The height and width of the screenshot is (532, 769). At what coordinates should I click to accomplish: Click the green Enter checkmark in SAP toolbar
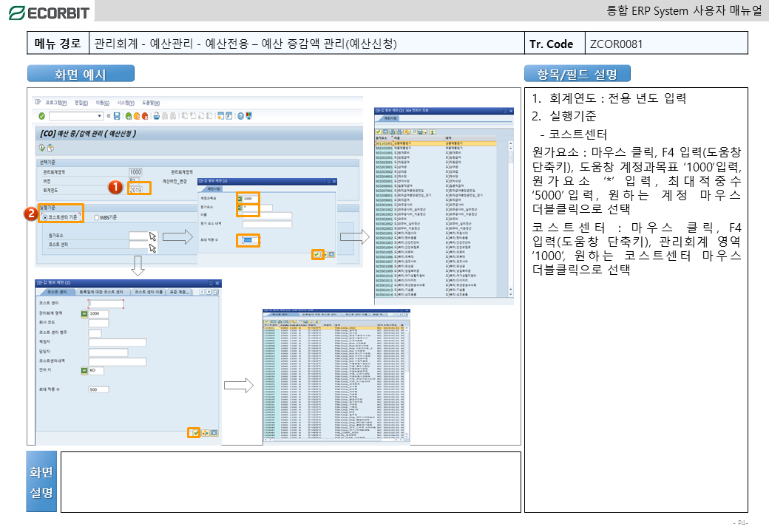(41, 116)
